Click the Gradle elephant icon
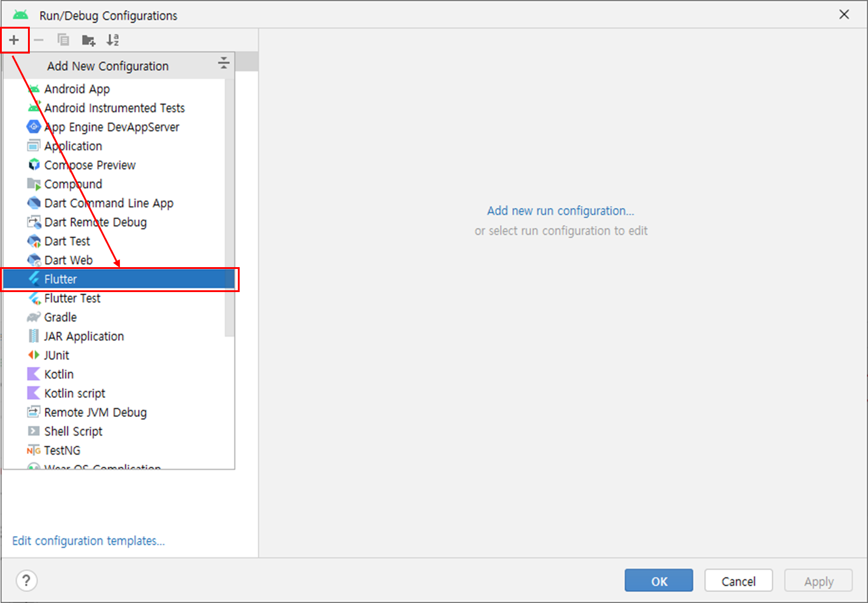Screen dimensions: 868x603 tap(34, 317)
